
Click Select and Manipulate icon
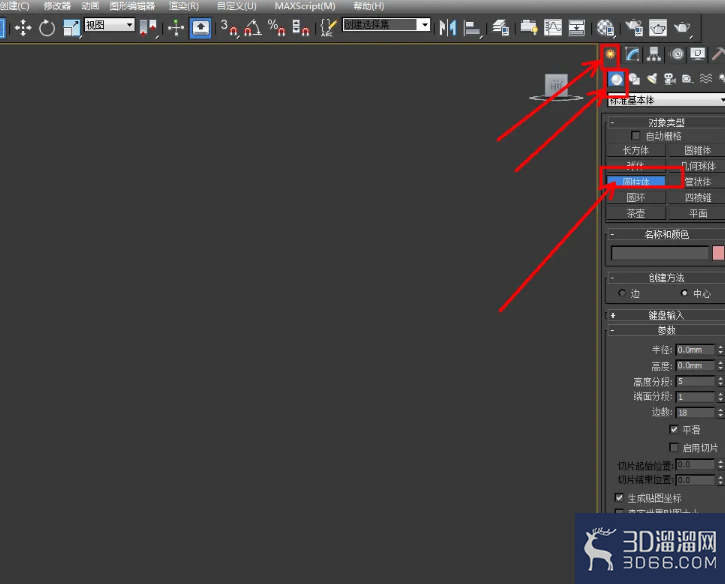(176, 28)
